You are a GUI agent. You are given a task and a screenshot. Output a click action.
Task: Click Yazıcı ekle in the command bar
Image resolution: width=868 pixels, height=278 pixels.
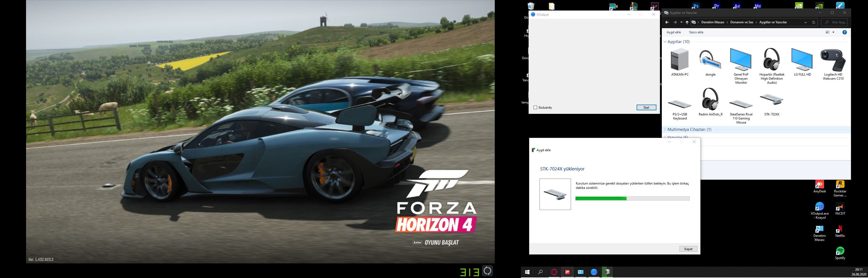[696, 32]
